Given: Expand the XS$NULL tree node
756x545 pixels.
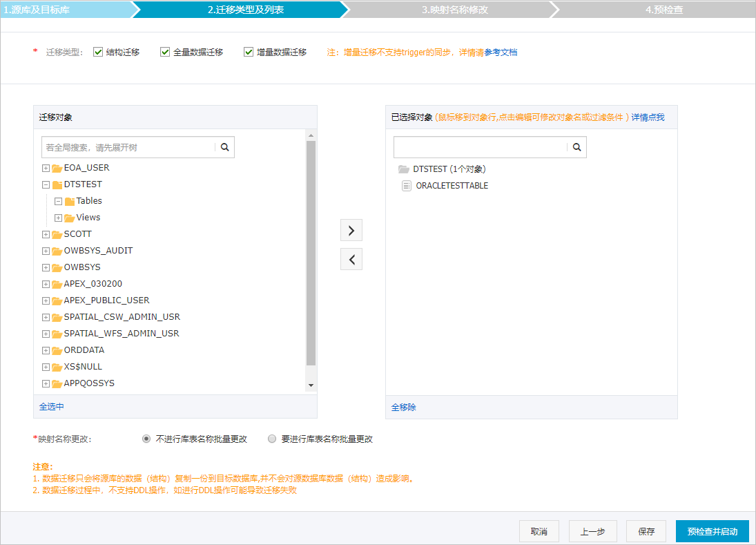Looking at the screenshot, I should point(46,367).
